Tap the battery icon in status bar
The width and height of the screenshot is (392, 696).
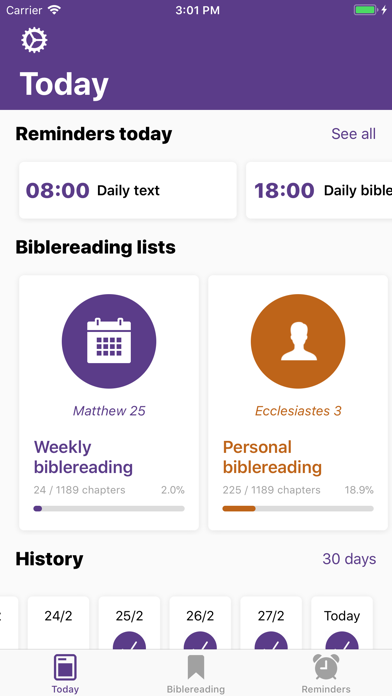point(365,10)
